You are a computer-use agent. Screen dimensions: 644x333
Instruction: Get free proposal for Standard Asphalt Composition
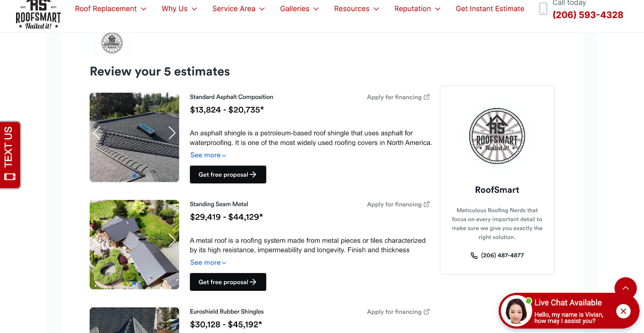pyautogui.click(x=228, y=175)
